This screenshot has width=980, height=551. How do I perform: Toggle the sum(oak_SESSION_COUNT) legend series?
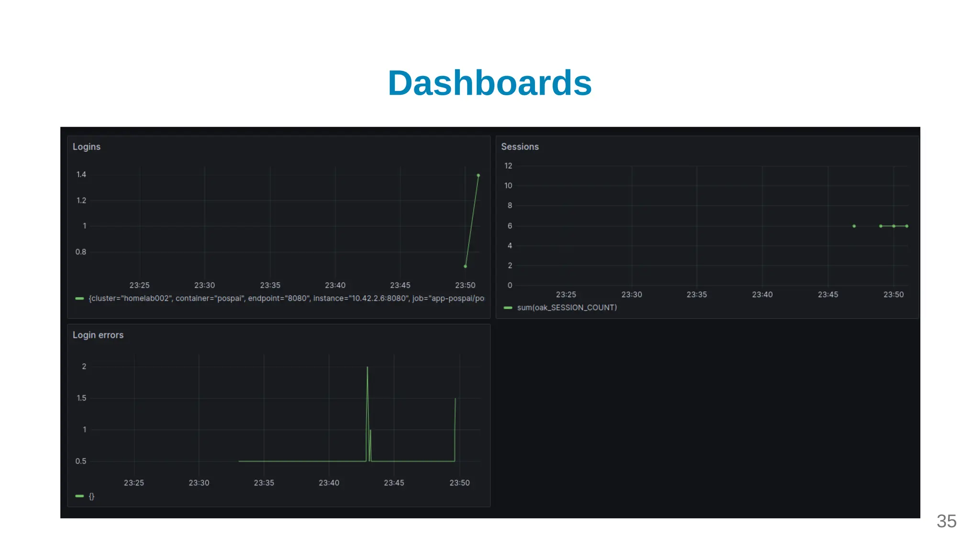coord(567,308)
